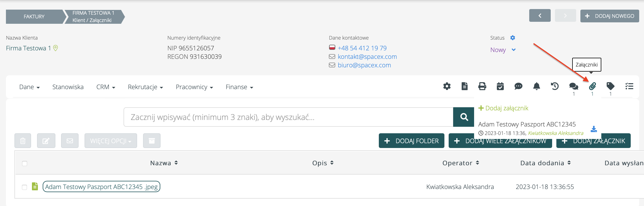The width and height of the screenshot is (644, 206).
Task: Click the trash delete icon button
Action: [x=23, y=141]
